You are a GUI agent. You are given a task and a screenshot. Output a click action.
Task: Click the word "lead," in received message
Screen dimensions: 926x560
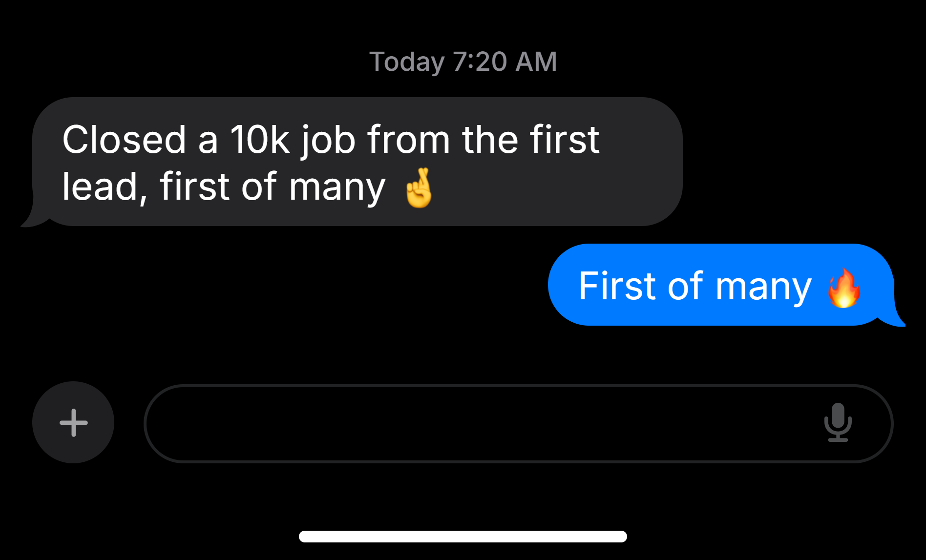104,187
